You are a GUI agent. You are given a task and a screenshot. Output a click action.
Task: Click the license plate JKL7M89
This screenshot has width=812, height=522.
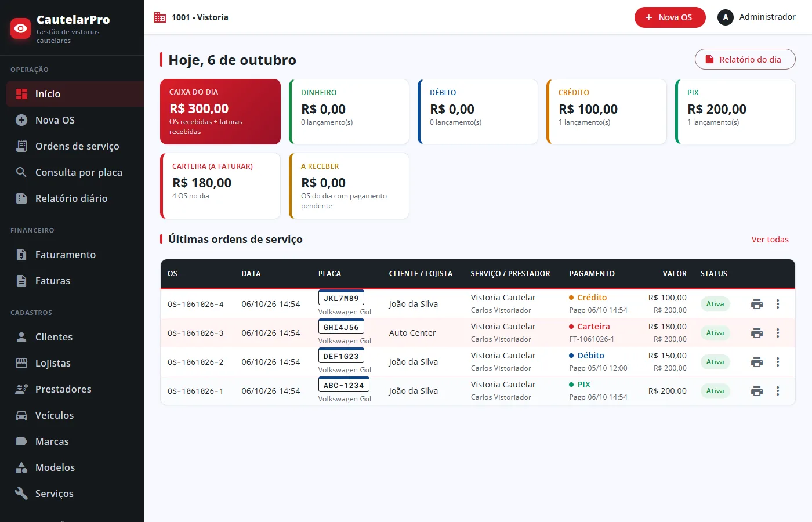tap(341, 298)
